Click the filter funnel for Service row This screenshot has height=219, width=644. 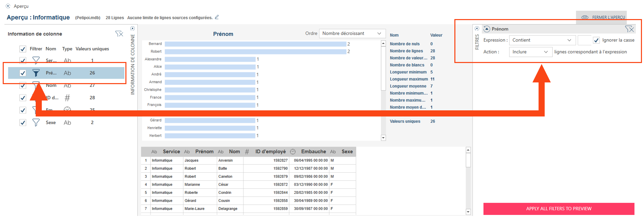tap(36, 61)
